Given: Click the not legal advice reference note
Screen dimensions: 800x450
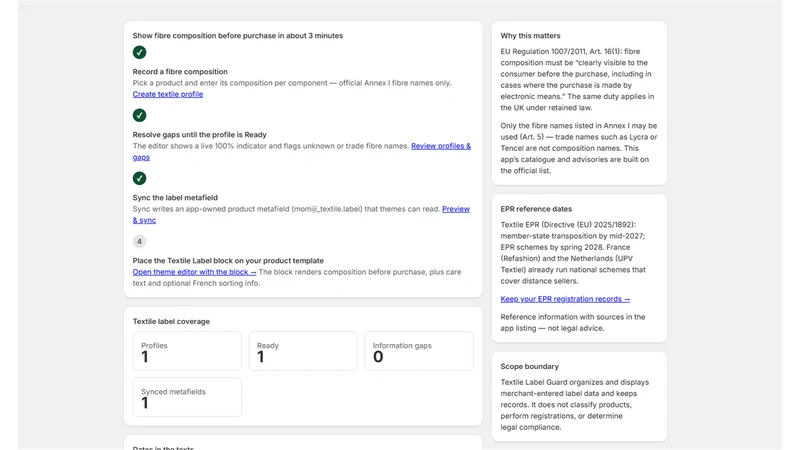Looking at the screenshot, I should pyautogui.click(x=573, y=322).
